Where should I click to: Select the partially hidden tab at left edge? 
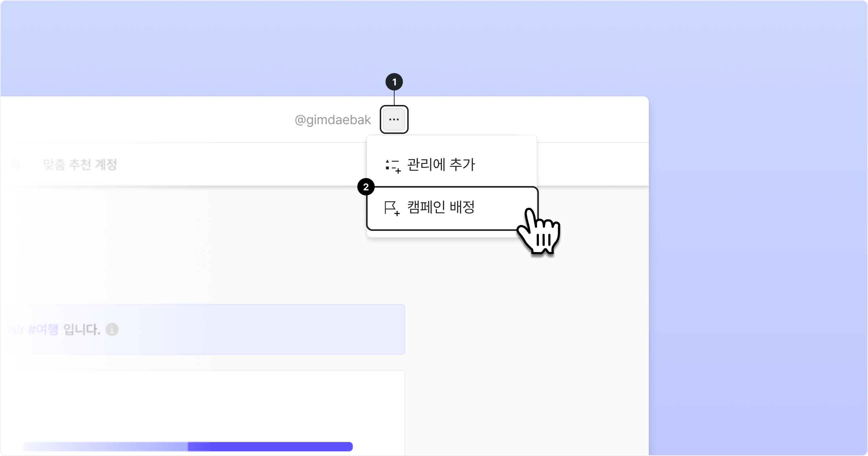tap(11, 165)
